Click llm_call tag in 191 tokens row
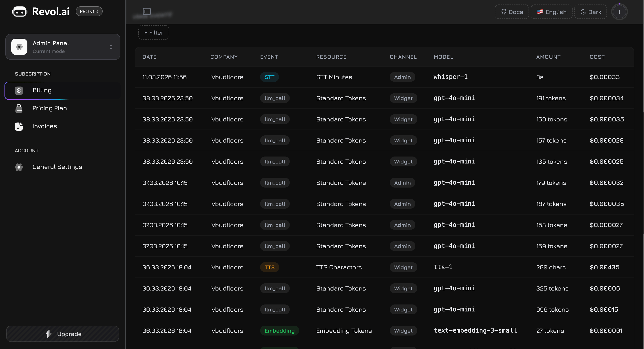644x349 pixels. (x=275, y=98)
